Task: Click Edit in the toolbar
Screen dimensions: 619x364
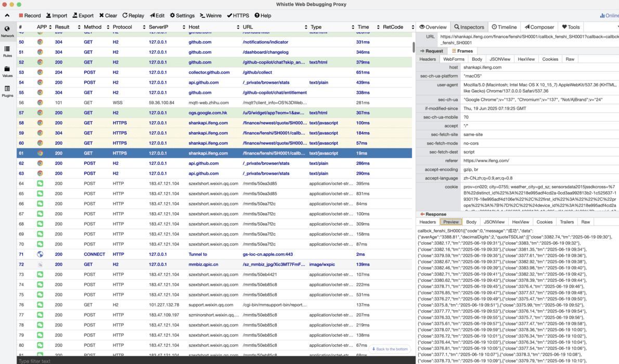Action: (x=157, y=16)
